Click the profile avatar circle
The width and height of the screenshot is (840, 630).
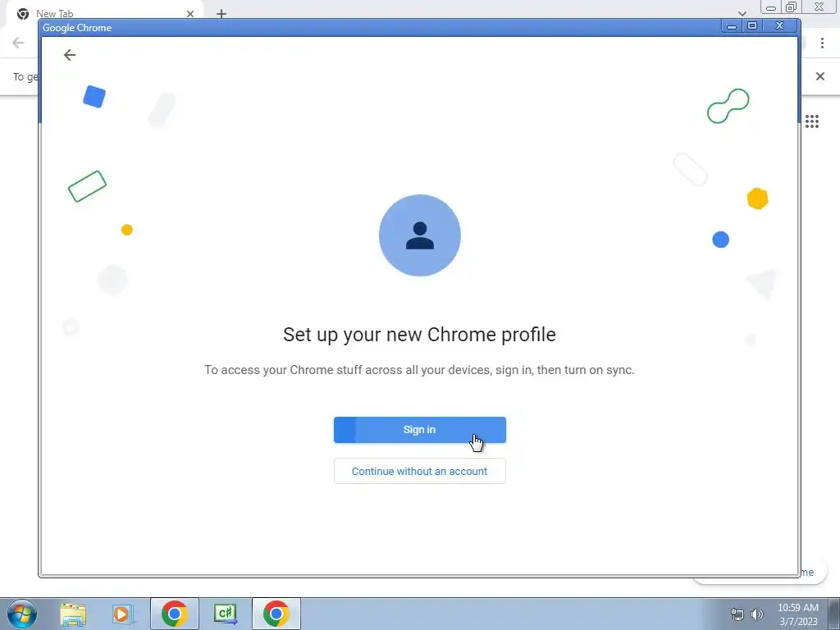[419, 235]
